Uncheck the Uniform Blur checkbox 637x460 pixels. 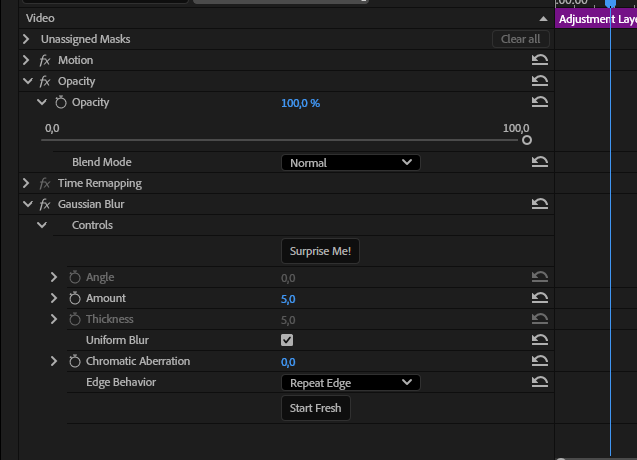(287, 340)
